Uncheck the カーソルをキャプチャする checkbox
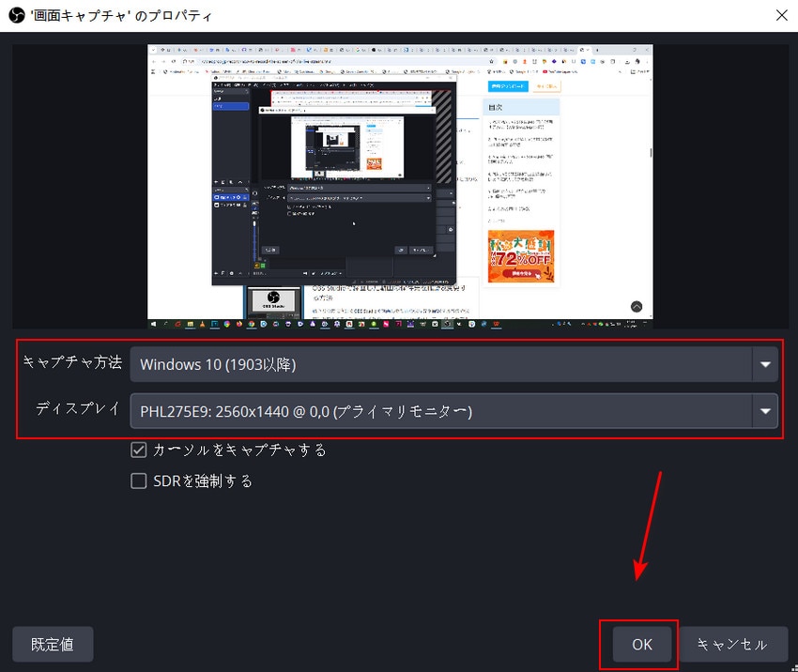The height and width of the screenshot is (672, 798). (x=138, y=450)
